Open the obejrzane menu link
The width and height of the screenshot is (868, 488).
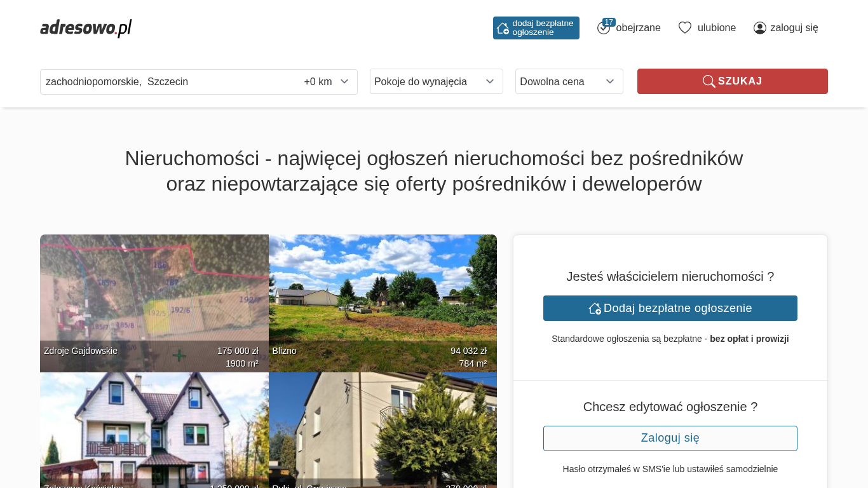(x=638, y=28)
